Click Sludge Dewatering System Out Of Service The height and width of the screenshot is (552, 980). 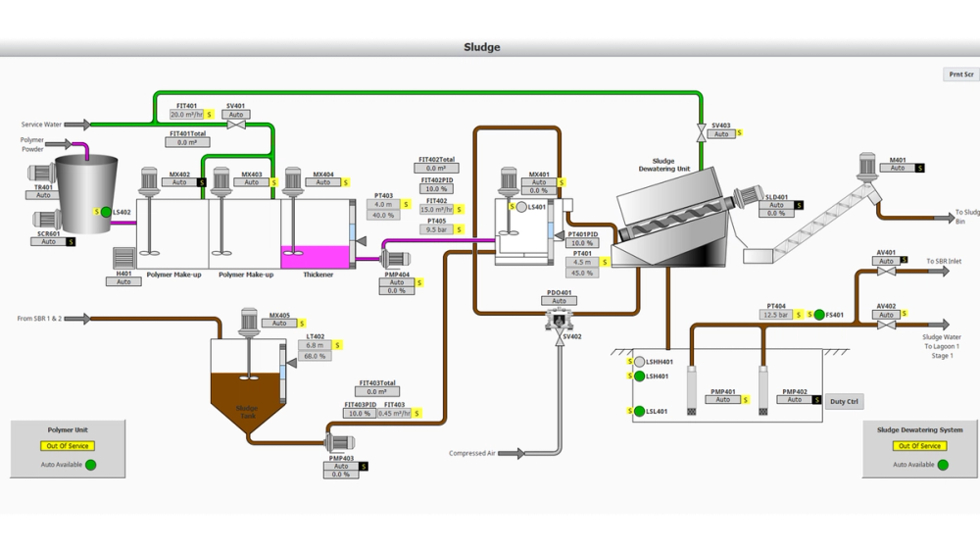click(x=919, y=446)
